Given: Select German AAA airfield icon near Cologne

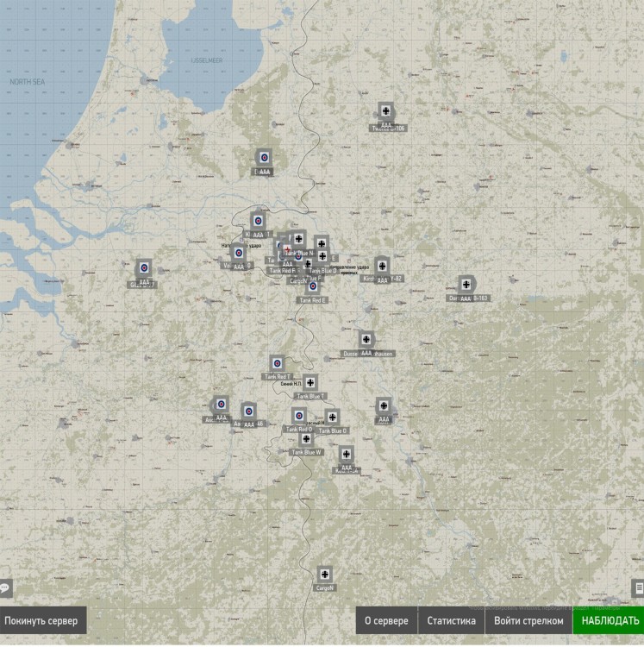Looking at the screenshot, I should pyautogui.click(x=384, y=405).
